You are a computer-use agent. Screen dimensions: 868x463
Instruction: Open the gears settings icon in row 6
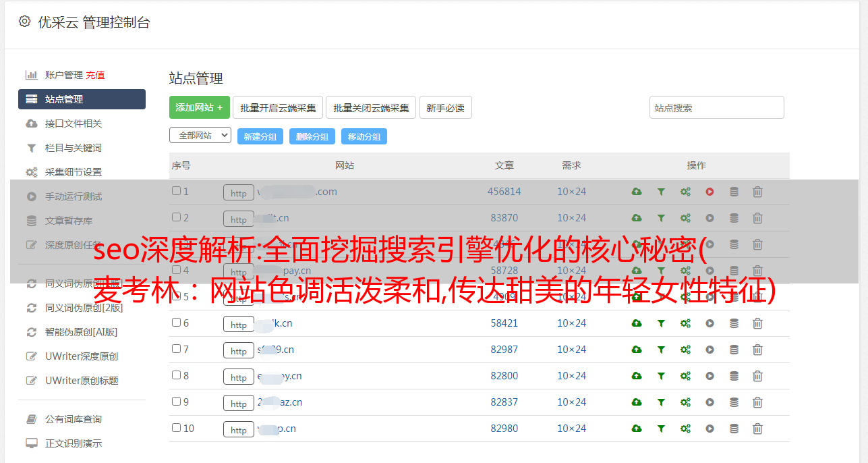tap(685, 323)
